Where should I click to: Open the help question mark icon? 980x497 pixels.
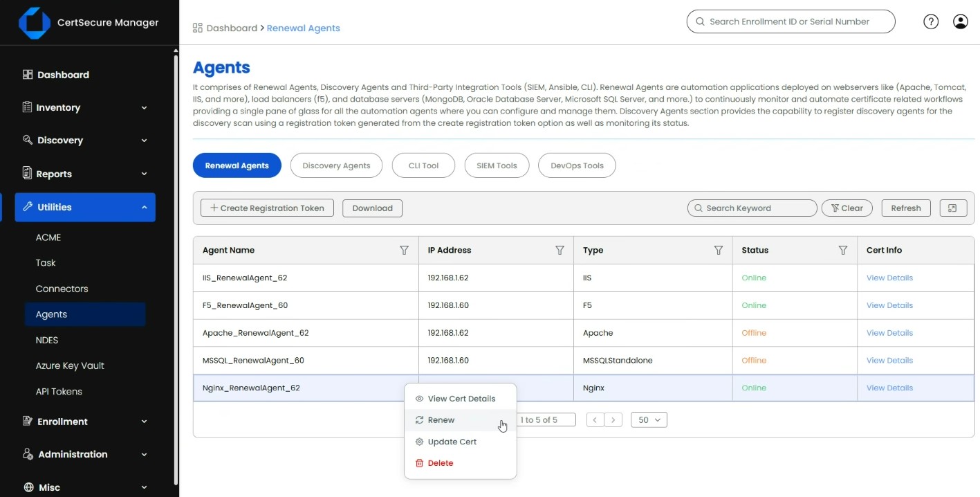point(931,21)
